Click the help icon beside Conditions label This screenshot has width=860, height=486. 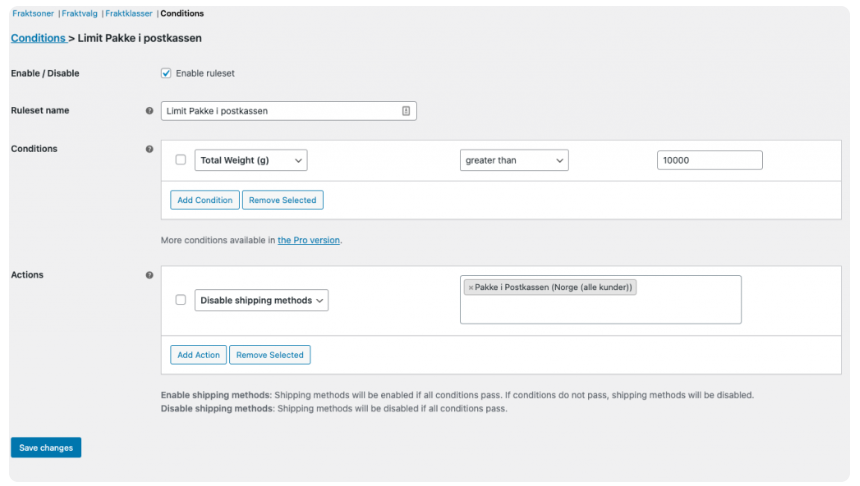[x=150, y=149]
